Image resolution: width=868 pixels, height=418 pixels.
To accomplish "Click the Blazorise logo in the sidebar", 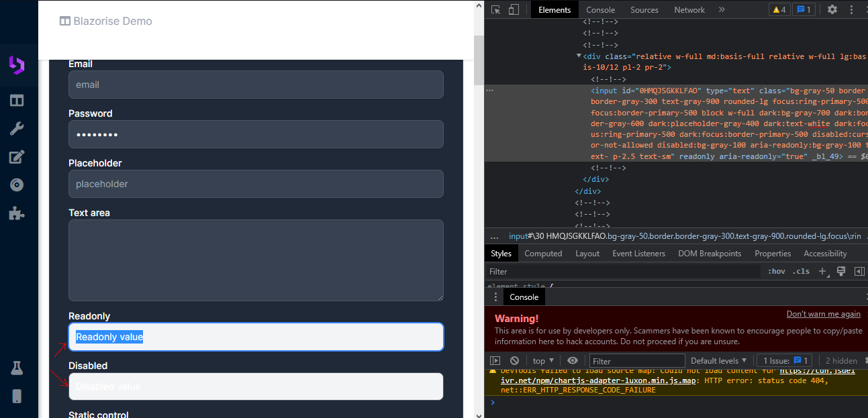I will pos(18,64).
